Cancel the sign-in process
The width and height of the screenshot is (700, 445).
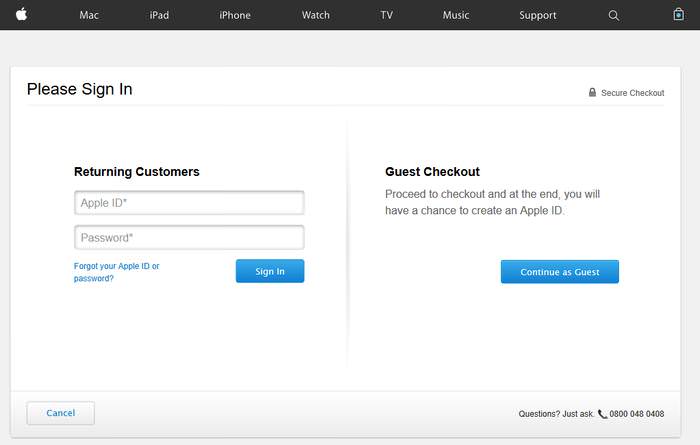(61, 413)
